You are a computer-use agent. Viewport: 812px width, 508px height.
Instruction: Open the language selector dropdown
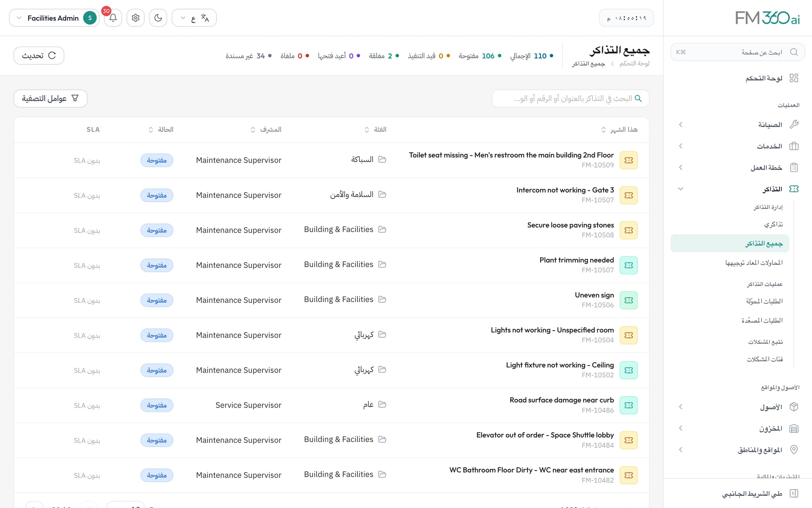pyautogui.click(x=194, y=18)
